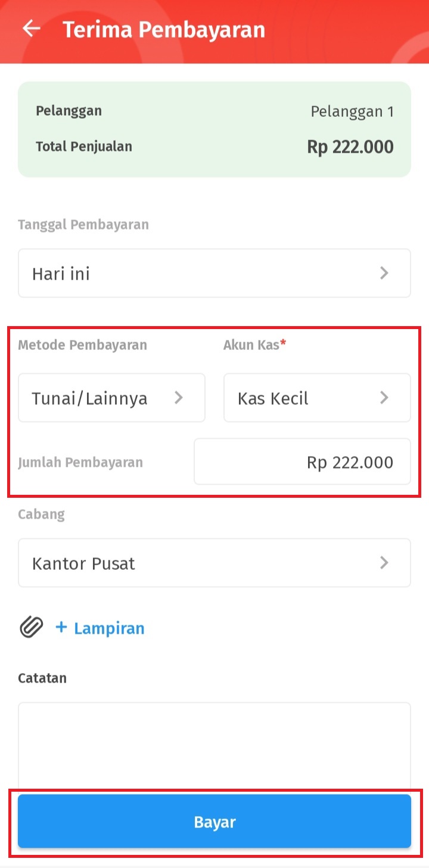
Task: Choose a different Akun Kas account
Action: coord(317,398)
